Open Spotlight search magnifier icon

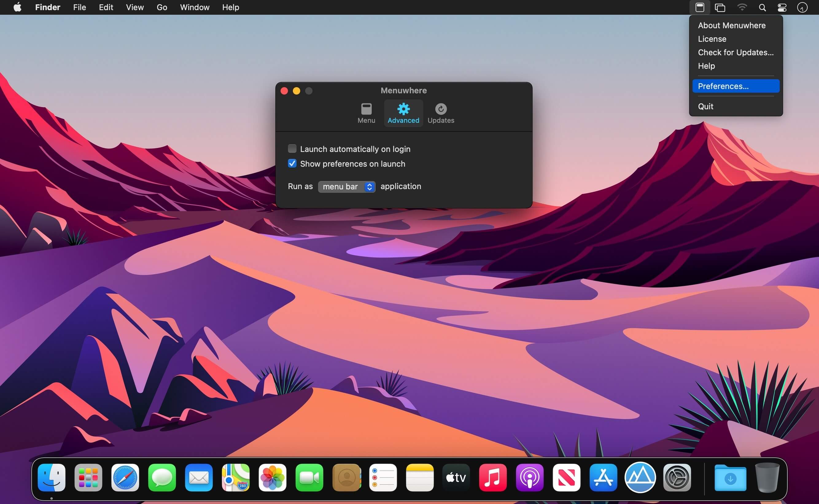(x=762, y=7)
